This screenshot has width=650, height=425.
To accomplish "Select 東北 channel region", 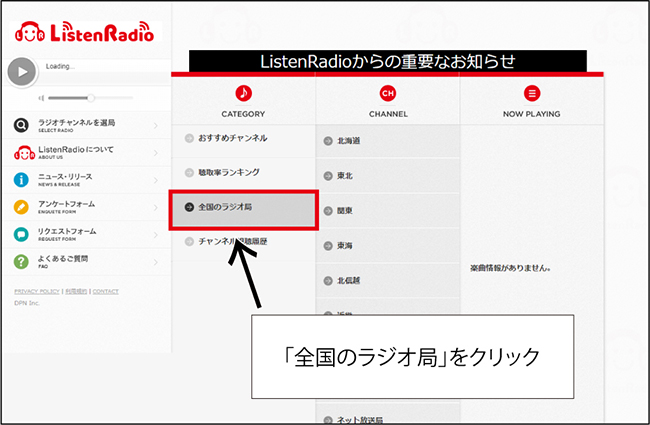I will tap(388, 176).
